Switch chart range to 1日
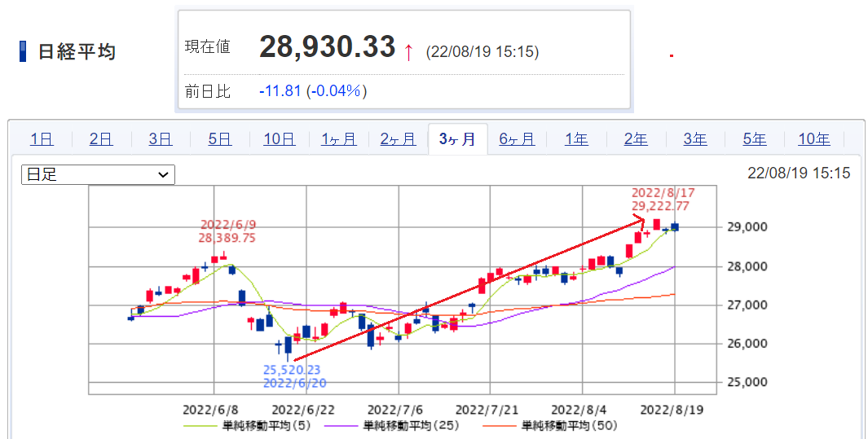868x439 pixels. point(42,138)
